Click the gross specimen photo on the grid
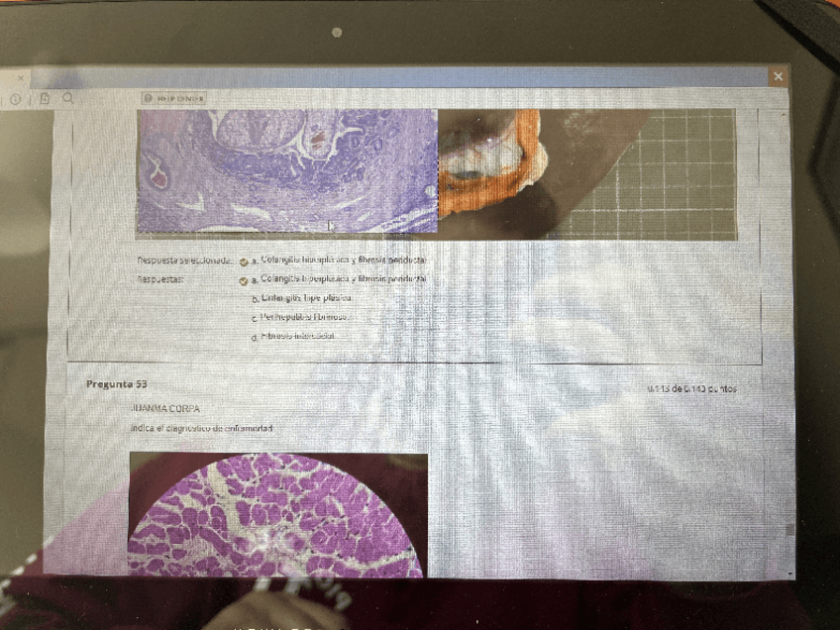Screen dimensions: 840x630 click(x=587, y=174)
